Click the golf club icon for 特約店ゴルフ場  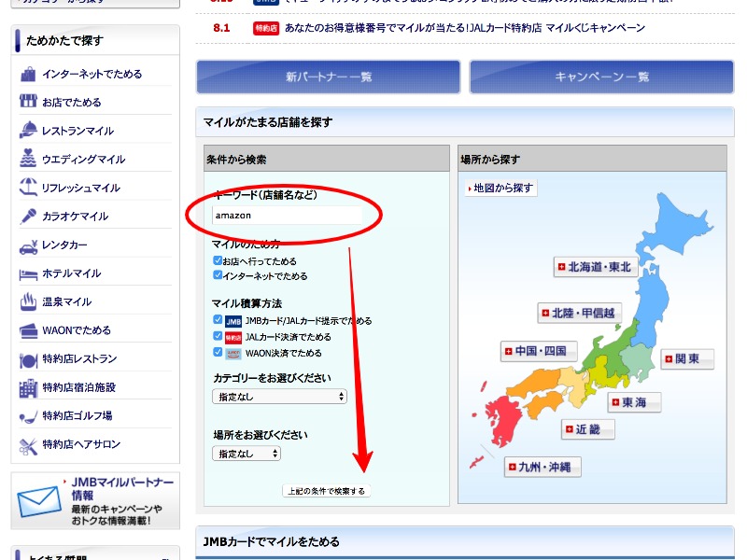(x=28, y=416)
